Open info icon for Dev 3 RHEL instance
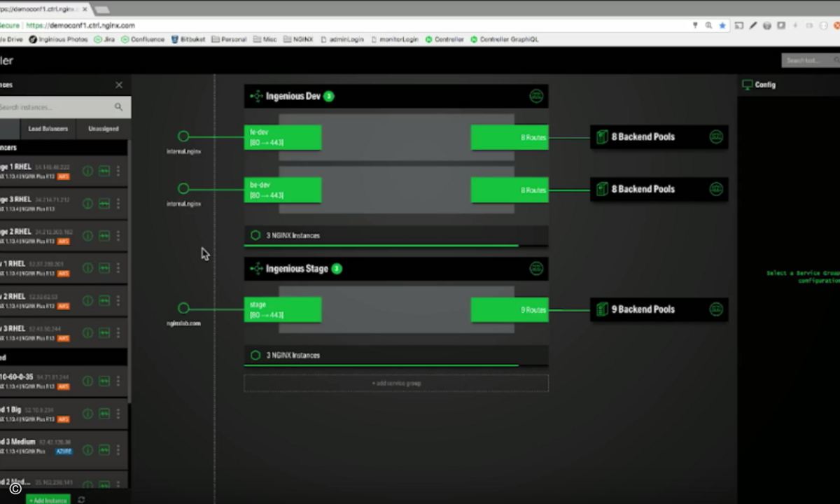Screen dimensions: 840x504 [88, 333]
